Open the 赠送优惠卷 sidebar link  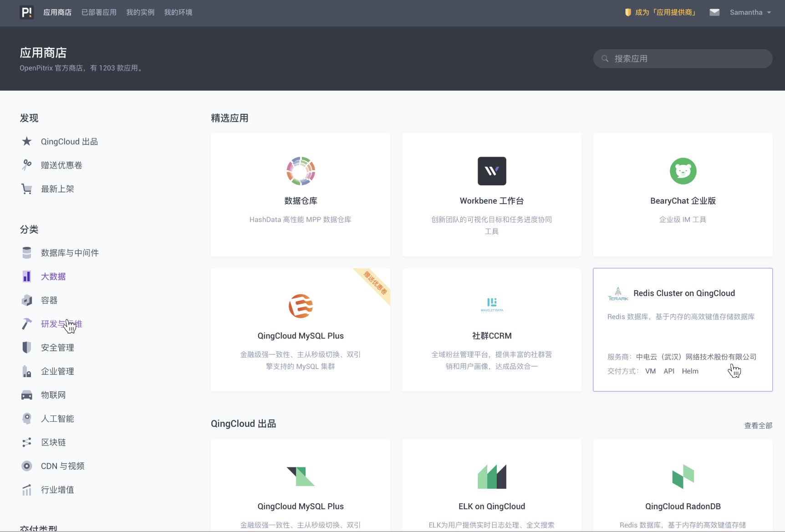coord(61,165)
